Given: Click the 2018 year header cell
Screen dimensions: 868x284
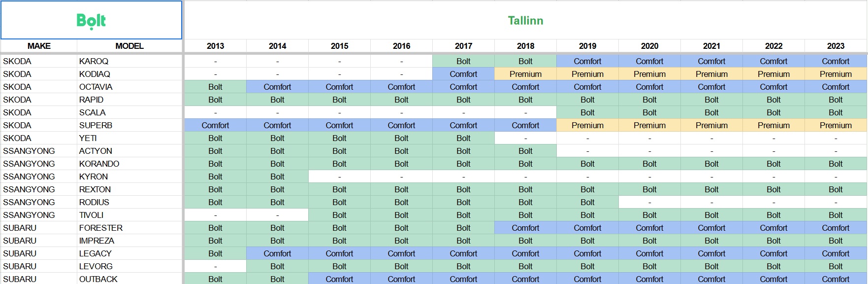Looking at the screenshot, I should click(x=525, y=46).
